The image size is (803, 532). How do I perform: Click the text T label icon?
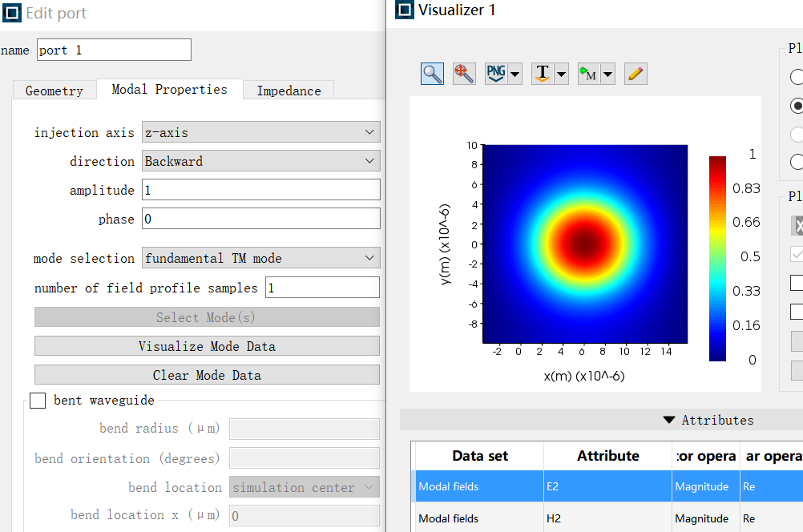[x=543, y=74]
